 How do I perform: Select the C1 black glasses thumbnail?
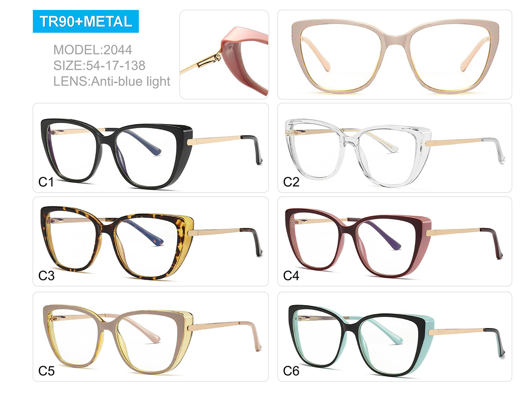point(151,148)
